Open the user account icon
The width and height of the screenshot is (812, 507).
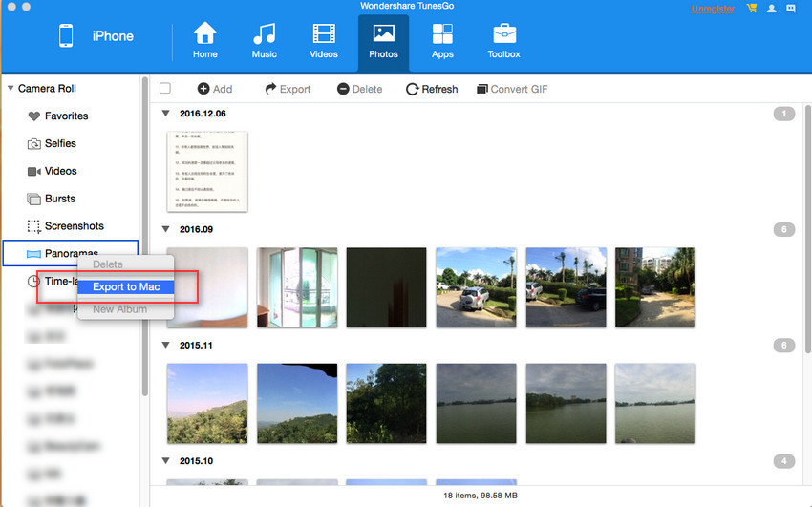tap(771, 9)
